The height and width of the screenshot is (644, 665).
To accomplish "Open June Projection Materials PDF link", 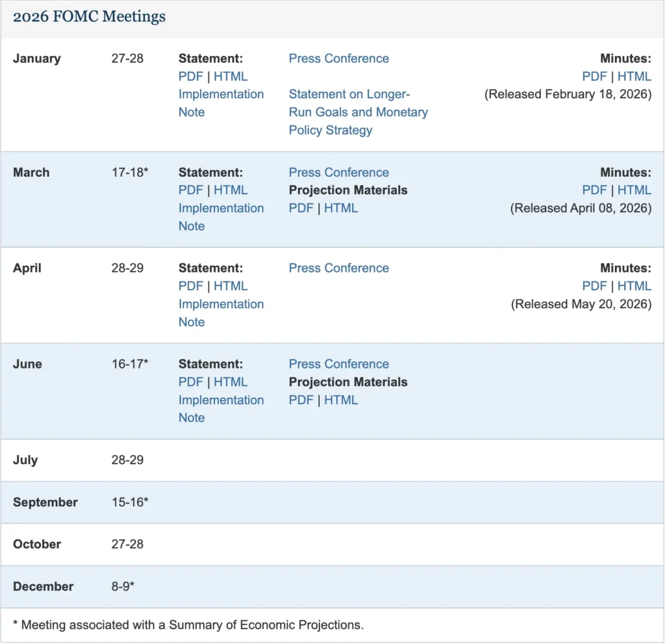I will tap(301, 400).
